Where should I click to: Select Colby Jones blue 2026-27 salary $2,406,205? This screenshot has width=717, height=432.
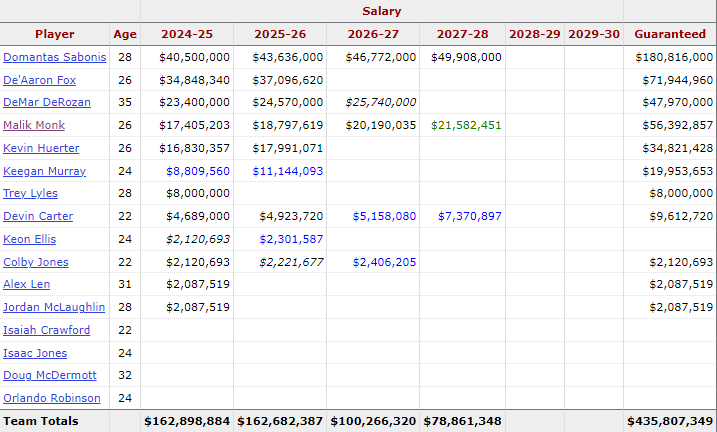[384, 262]
